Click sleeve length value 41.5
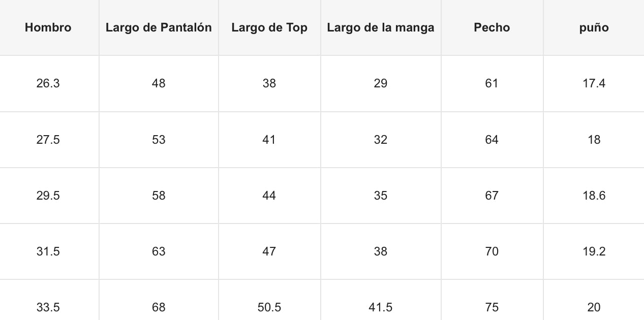The width and height of the screenshot is (644, 320). pos(381,307)
